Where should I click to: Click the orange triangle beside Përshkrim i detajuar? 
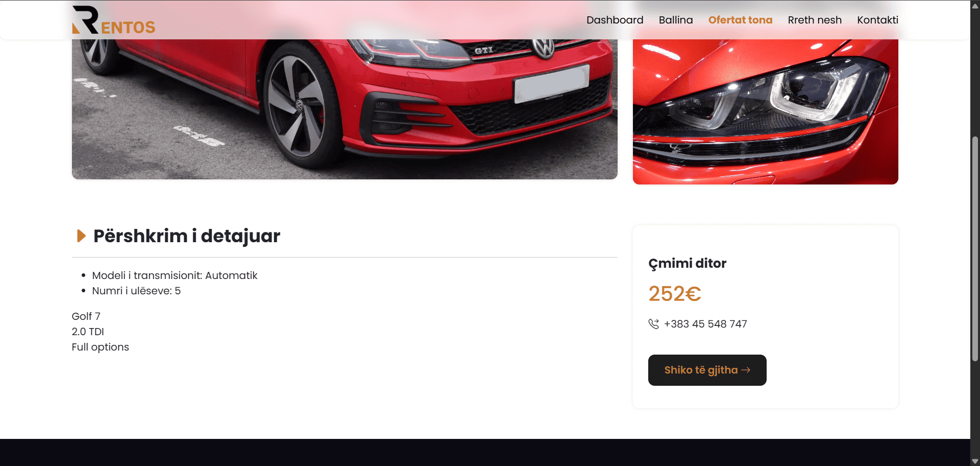(81, 236)
